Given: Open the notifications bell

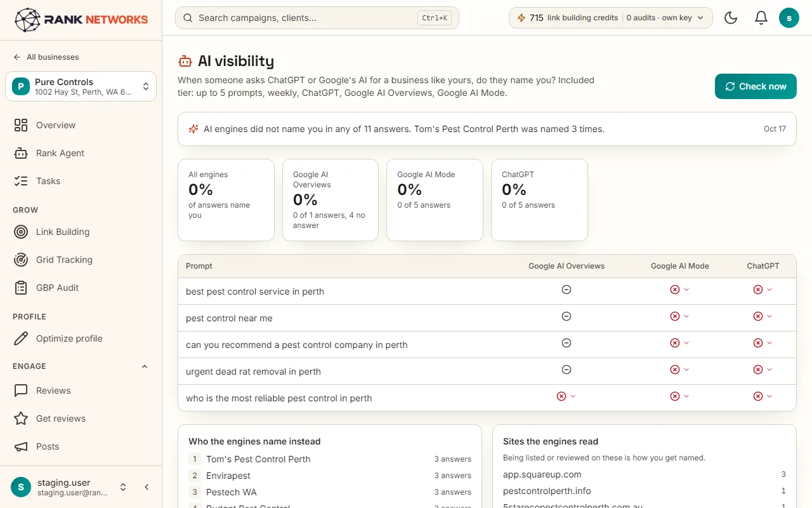Looking at the screenshot, I should pos(761,18).
